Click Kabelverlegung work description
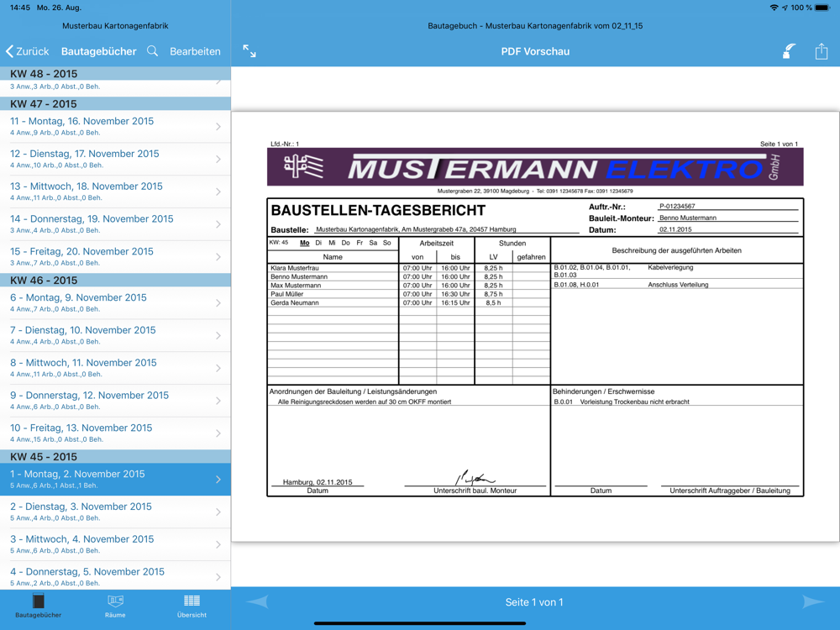This screenshot has width=840, height=630. coord(670,267)
